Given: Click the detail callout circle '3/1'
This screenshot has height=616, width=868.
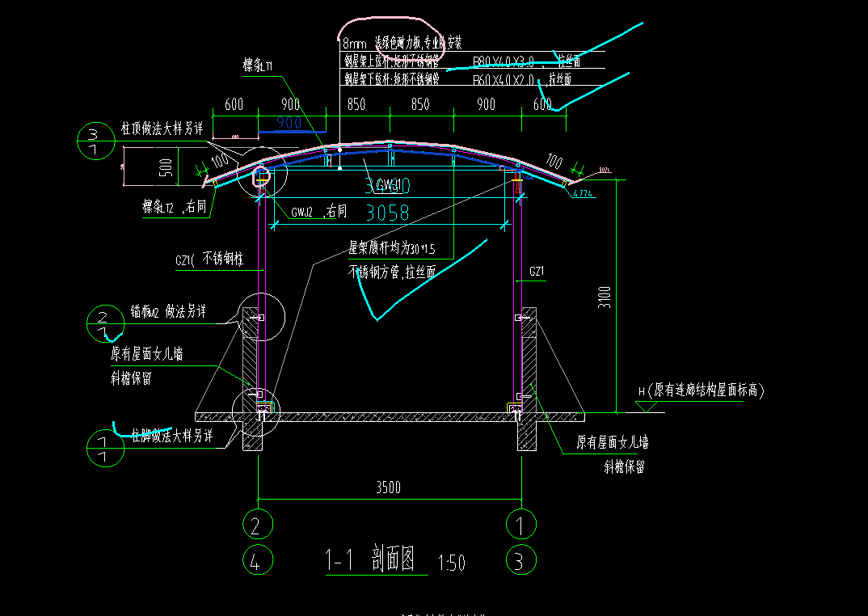Looking at the screenshot, I should tap(95, 141).
